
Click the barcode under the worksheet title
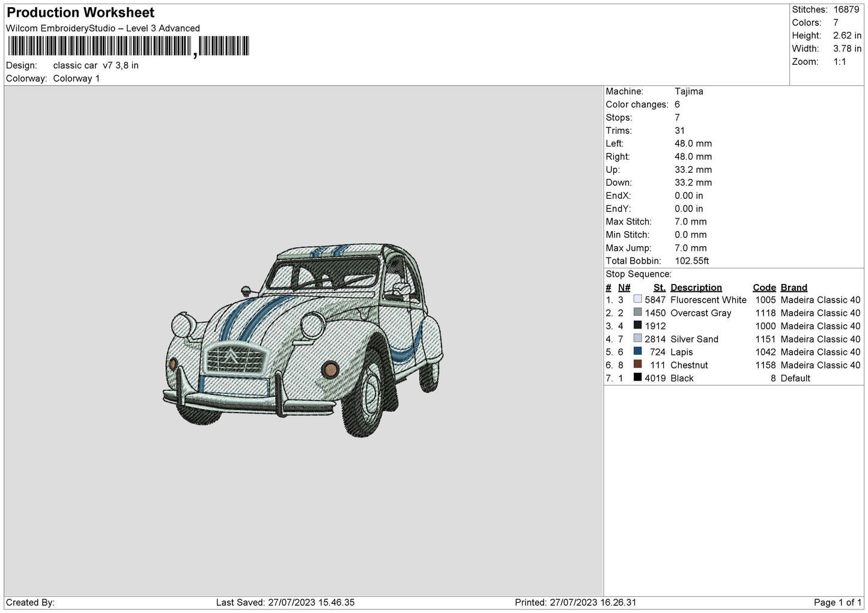pos(128,46)
